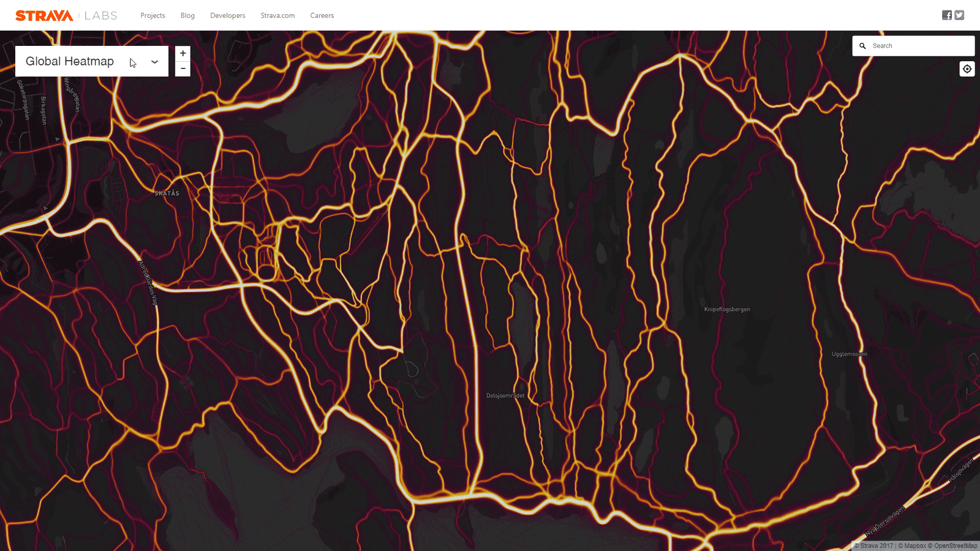Open the Blog page

coord(187,15)
